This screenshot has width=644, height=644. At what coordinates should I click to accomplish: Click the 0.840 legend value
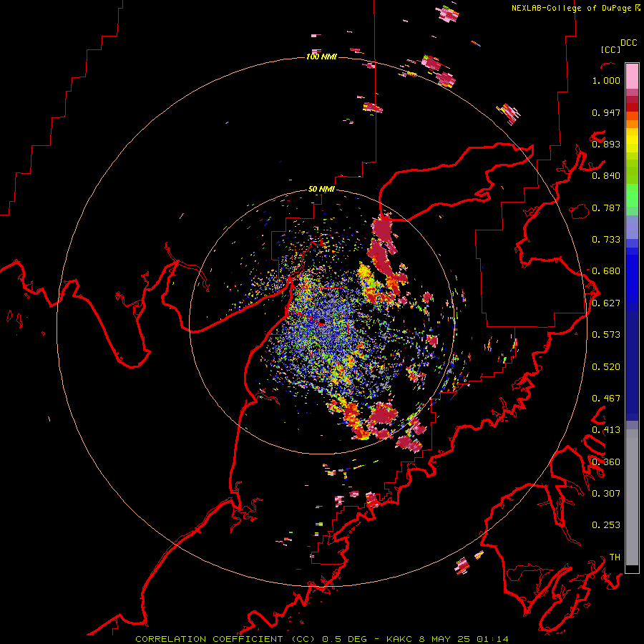[x=606, y=176]
